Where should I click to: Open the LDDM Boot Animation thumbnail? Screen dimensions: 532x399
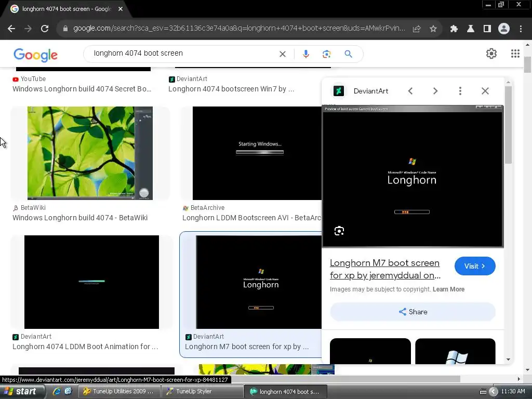coord(91,282)
